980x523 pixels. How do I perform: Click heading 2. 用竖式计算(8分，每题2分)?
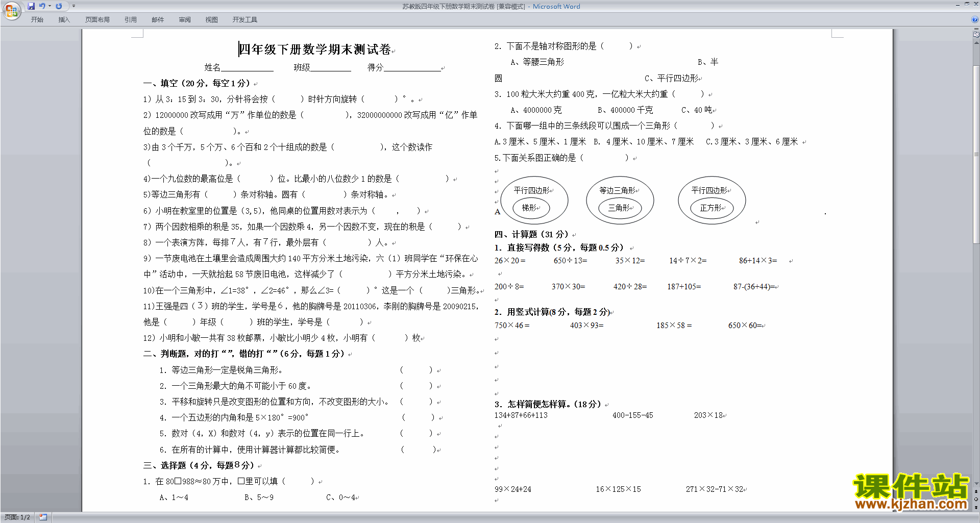pyautogui.click(x=551, y=312)
